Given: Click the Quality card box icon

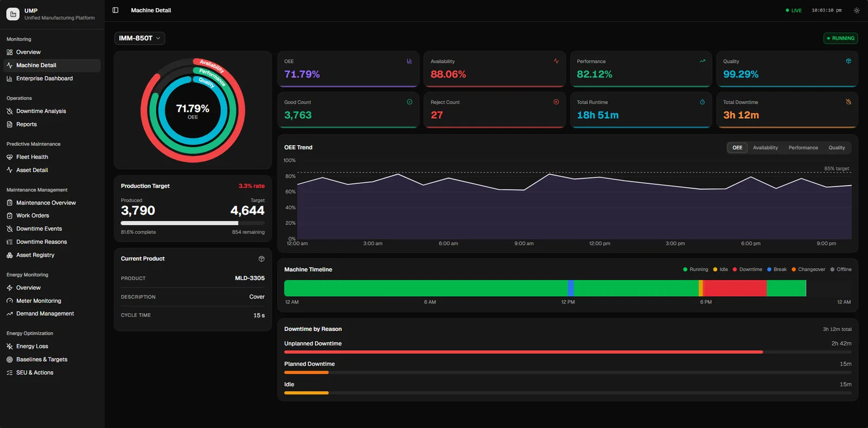Looking at the screenshot, I should 848,61.
